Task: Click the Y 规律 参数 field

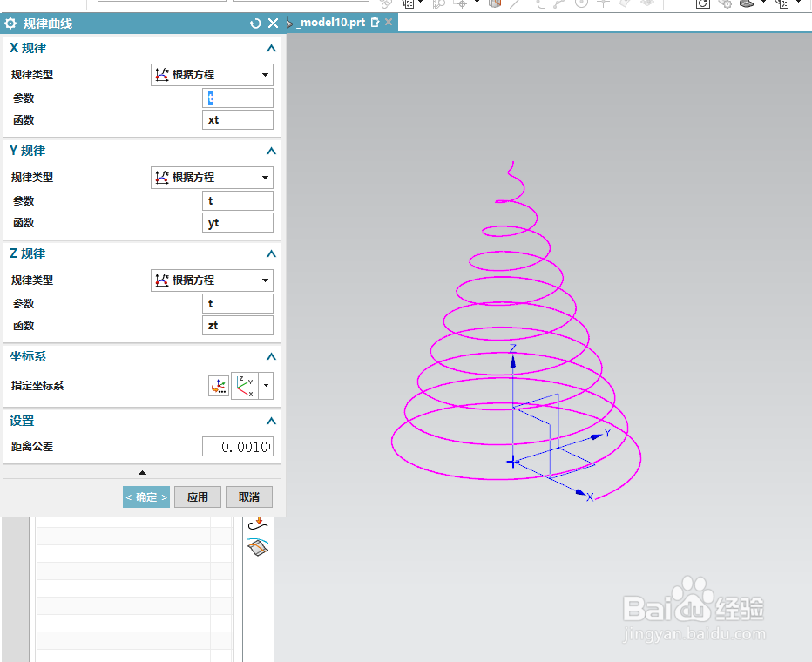Action: pyautogui.click(x=237, y=201)
